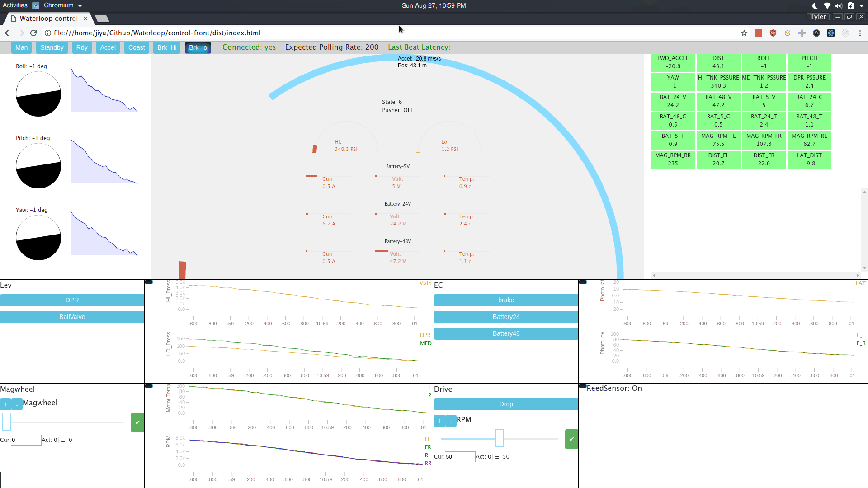Click the React DevTools extension icon
Screen dimensions: 868x488
pyautogui.click(x=831, y=33)
